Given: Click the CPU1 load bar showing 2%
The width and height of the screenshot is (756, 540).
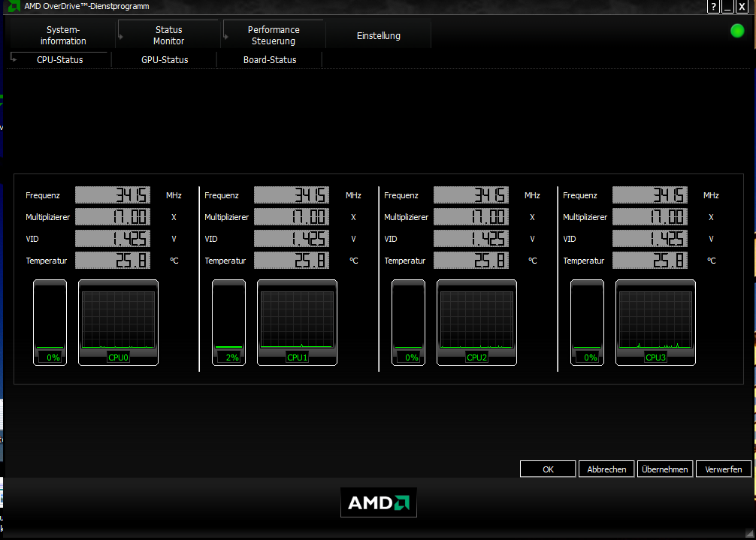Looking at the screenshot, I should 228,322.
